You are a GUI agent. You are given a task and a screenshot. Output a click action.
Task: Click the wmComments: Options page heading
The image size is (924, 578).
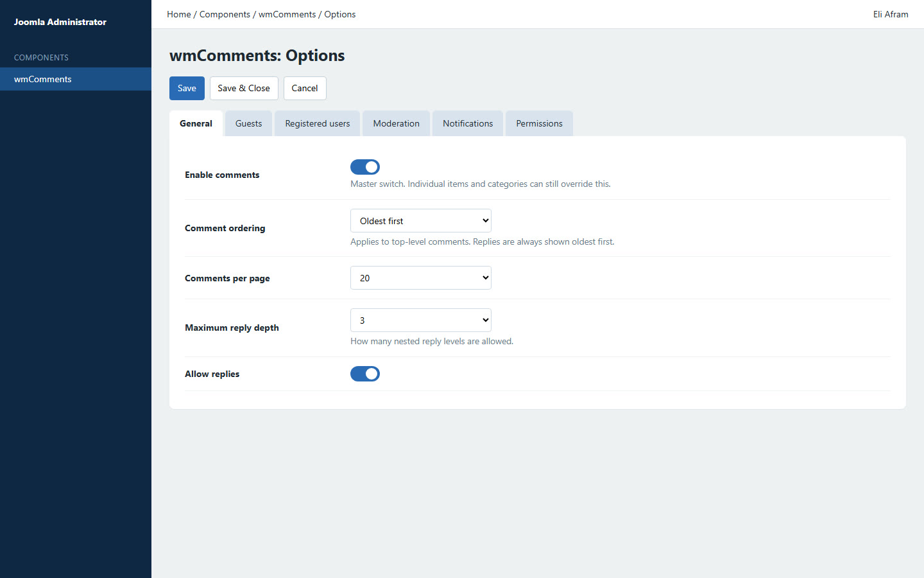(x=257, y=55)
